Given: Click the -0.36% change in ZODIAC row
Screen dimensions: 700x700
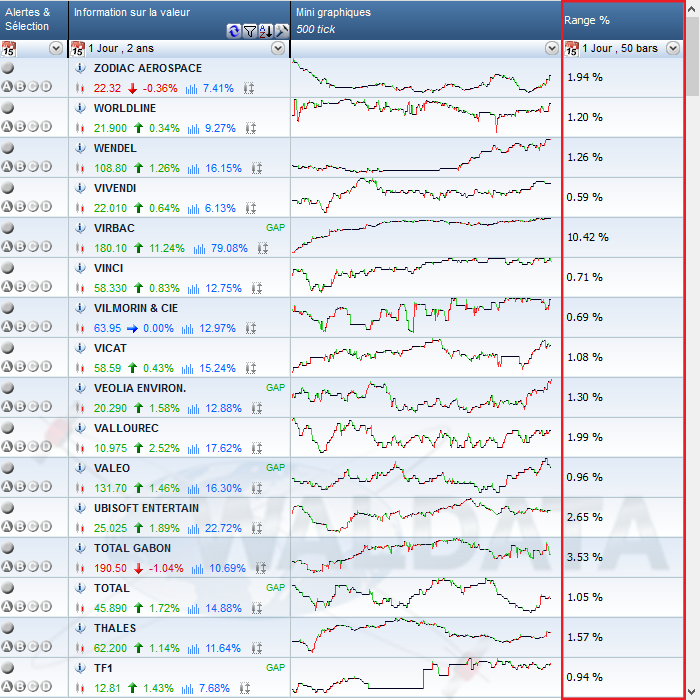Looking at the screenshot, I should (x=160, y=88).
